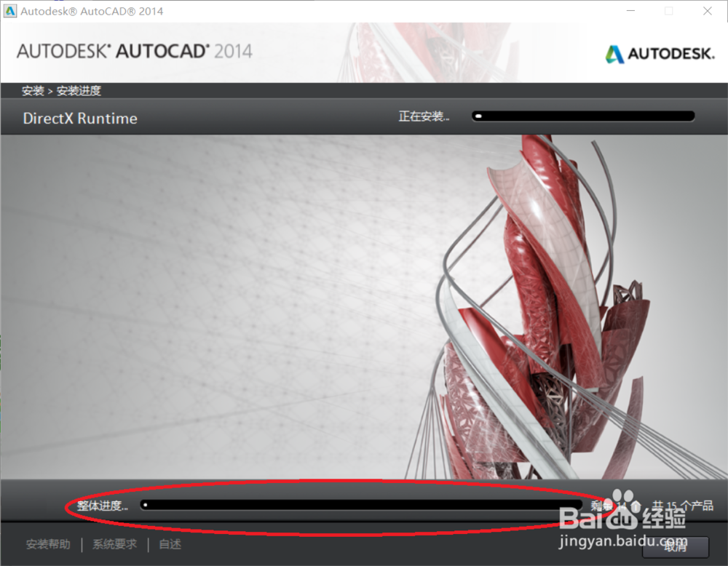The image size is (728, 566).
Task: Click the DirectX Runtime install progress bar
Action: [583, 116]
